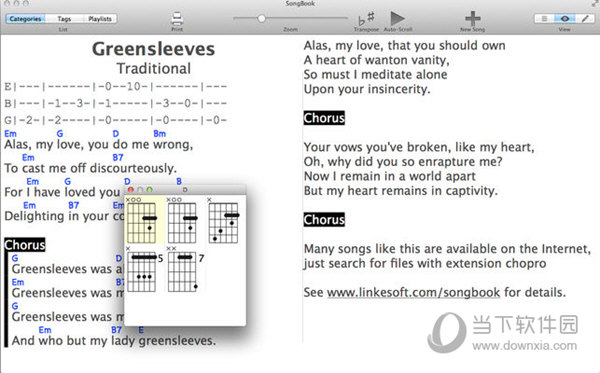Click the Greensleeves song title
This screenshot has width=600, height=373.
[x=153, y=49]
